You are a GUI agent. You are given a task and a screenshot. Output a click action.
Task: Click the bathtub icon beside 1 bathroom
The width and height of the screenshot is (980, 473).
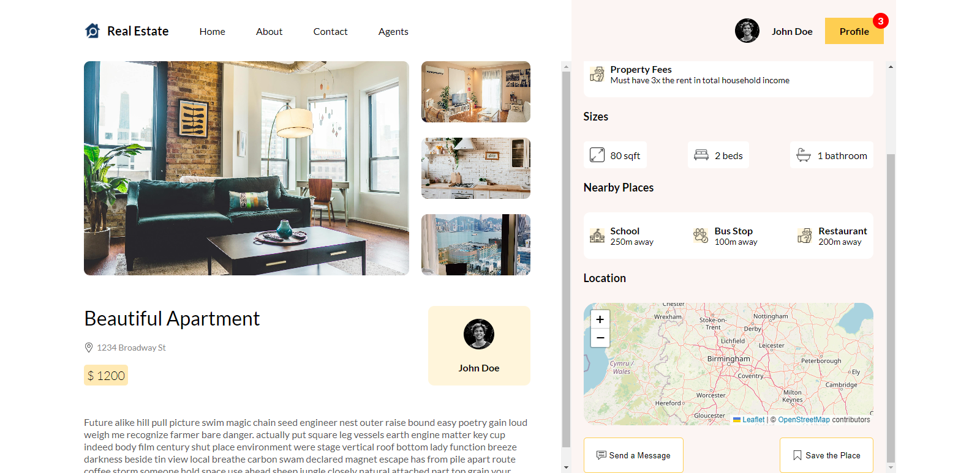click(804, 155)
